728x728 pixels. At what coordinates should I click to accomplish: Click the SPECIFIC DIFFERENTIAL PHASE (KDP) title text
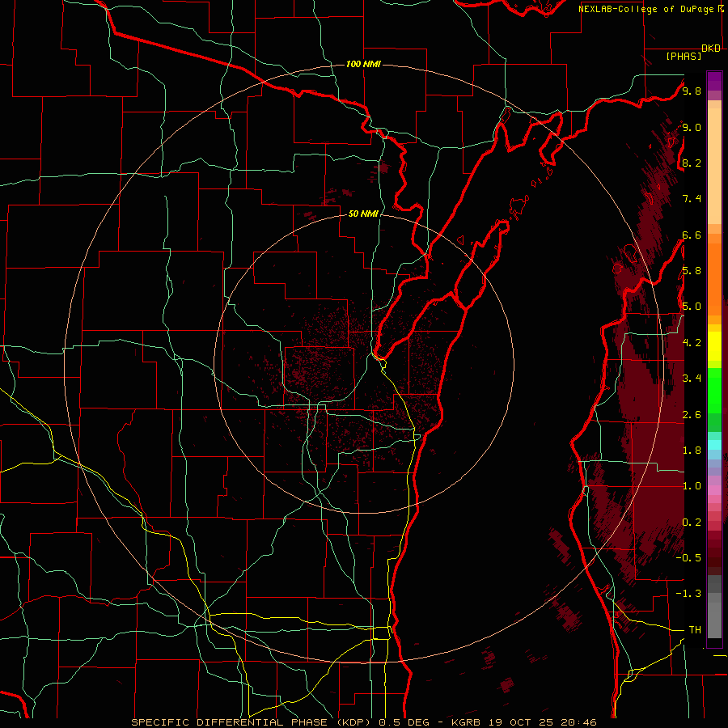pos(252,722)
